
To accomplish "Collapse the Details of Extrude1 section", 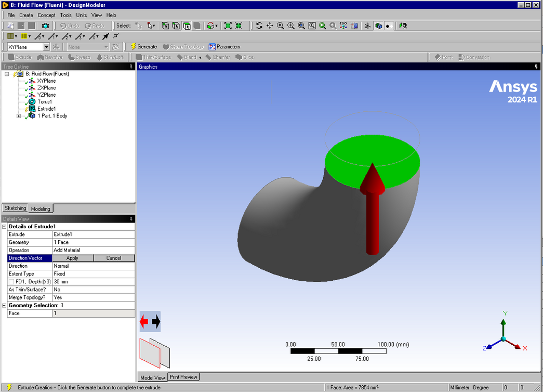I will pyautogui.click(x=5, y=227).
